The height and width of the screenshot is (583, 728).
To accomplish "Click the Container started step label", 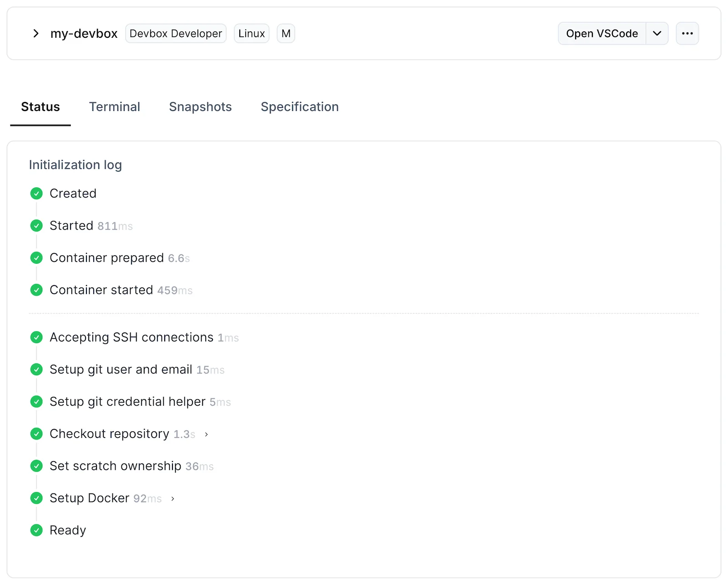I will [101, 290].
